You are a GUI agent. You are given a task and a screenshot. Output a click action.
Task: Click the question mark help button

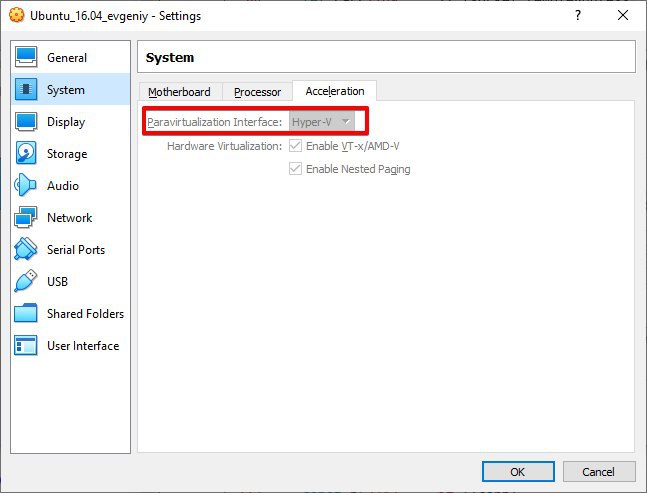pos(578,16)
